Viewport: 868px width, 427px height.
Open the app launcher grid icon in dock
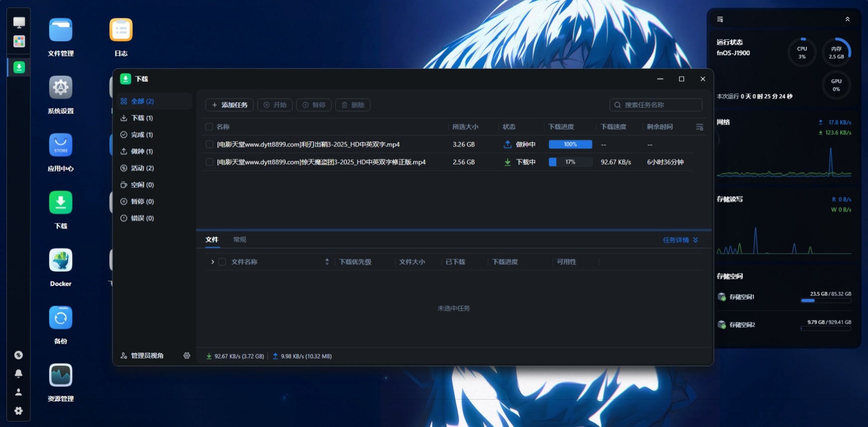(x=19, y=41)
